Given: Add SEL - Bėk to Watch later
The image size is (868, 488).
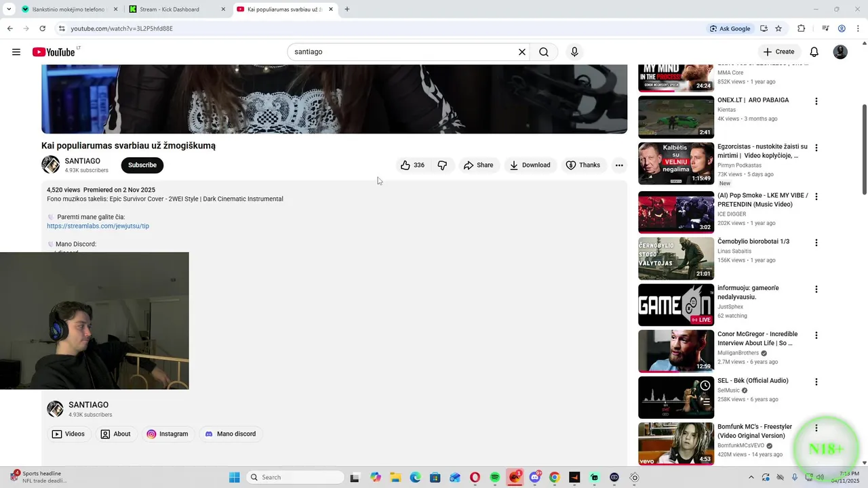Looking at the screenshot, I should 705,386.
